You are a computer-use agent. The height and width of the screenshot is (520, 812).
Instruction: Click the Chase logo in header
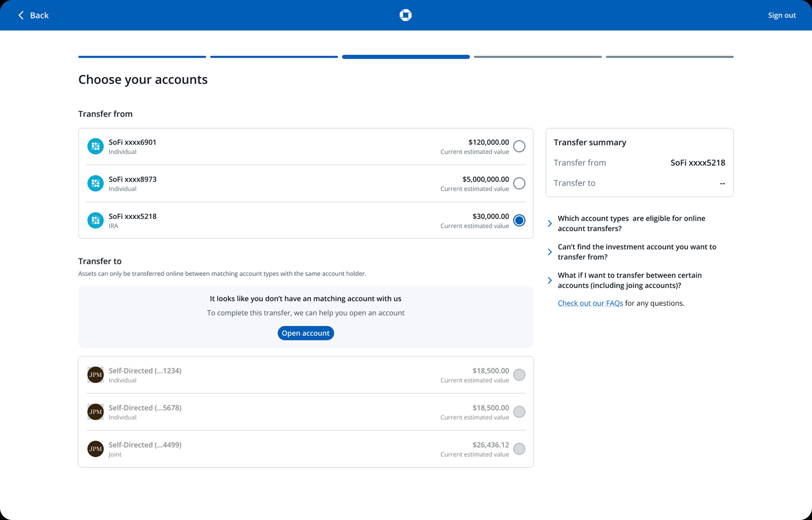405,15
